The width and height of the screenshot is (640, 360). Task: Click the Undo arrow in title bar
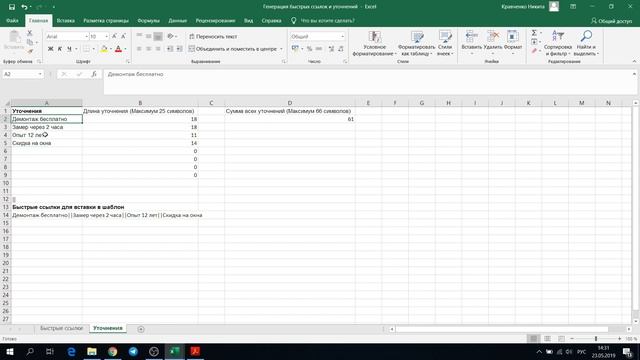24,7
